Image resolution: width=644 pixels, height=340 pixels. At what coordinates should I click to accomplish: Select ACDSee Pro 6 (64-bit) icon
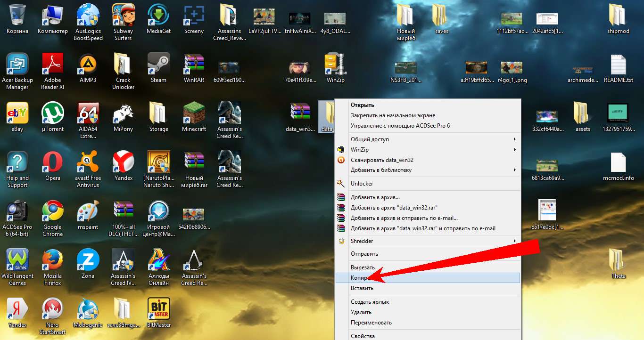pyautogui.click(x=17, y=211)
